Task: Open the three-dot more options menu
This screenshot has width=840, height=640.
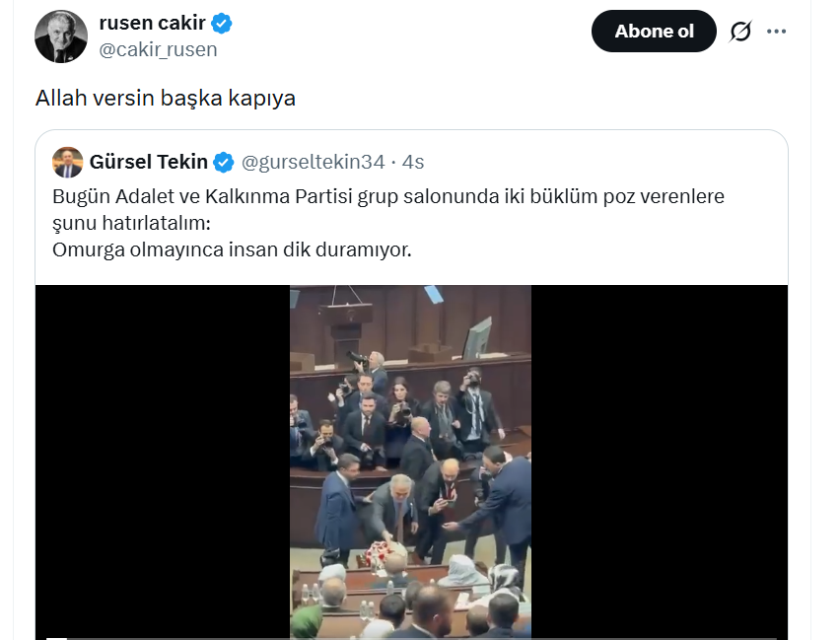Action: (777, 32)
